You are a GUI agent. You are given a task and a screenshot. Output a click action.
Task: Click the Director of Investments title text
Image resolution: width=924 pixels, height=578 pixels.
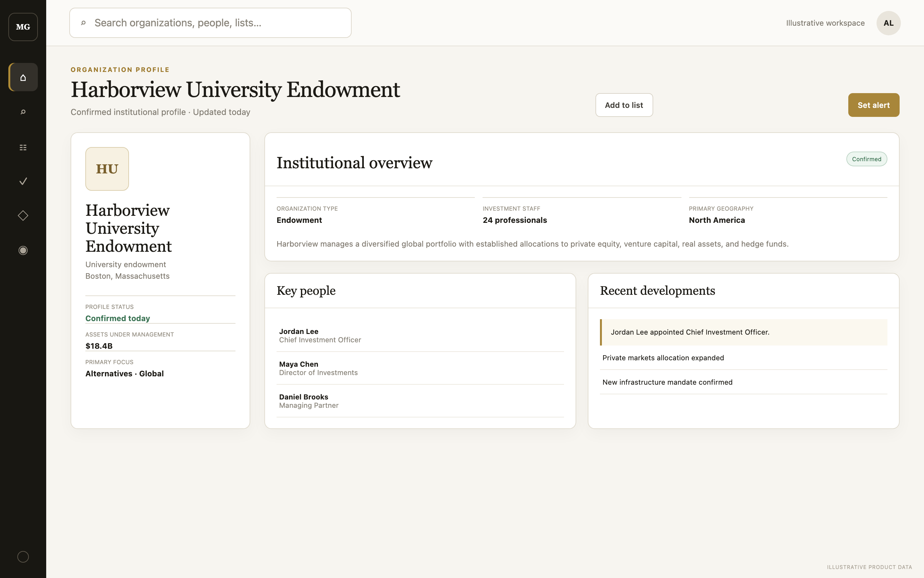319,373
